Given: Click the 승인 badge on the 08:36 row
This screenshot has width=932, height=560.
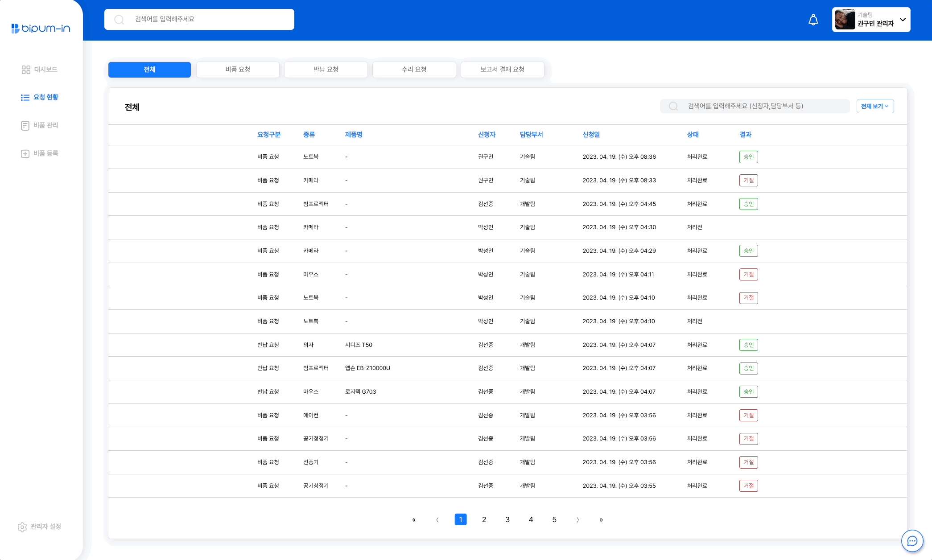Looking at the screenshot, I should [x=749, y=157].
